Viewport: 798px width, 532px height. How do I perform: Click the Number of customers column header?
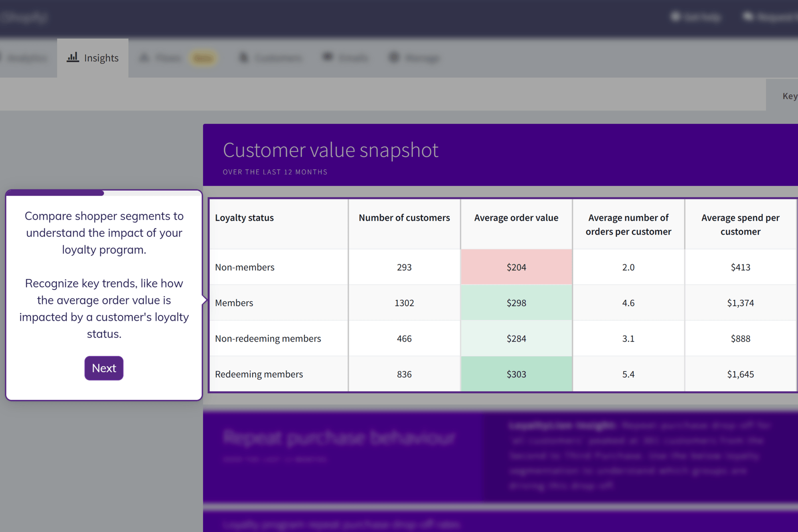pyautogui.click(x=404, y=224)
